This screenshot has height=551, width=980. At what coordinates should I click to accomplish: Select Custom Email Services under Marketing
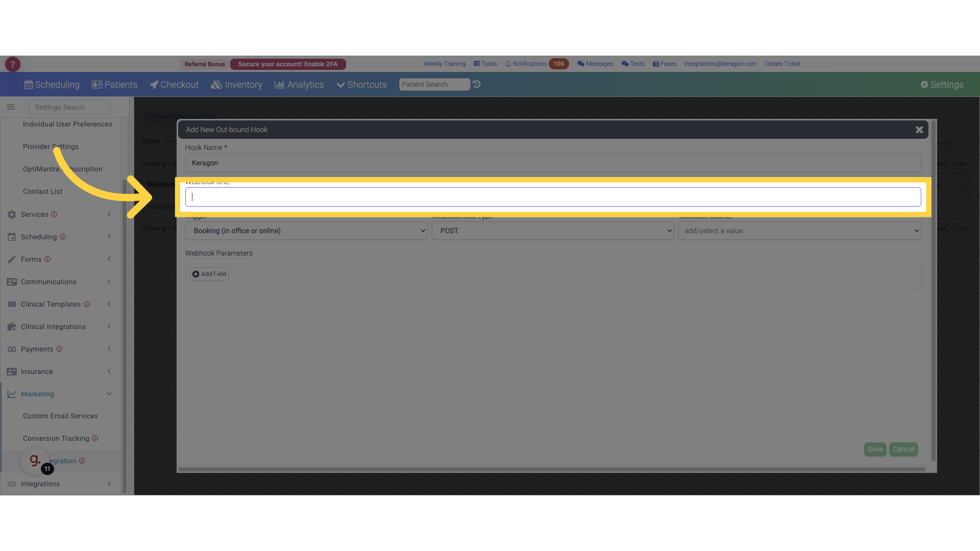pyautogui.click(x=60, y=416)
